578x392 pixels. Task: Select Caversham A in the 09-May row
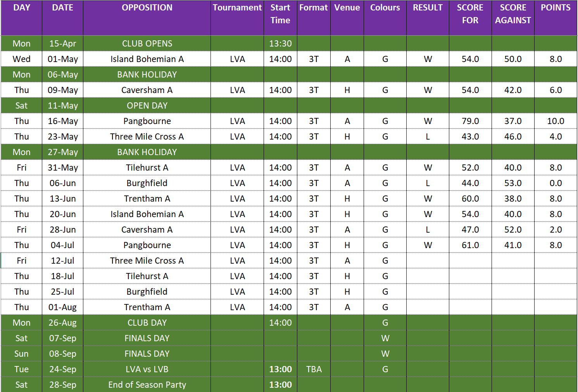point(147,90)
